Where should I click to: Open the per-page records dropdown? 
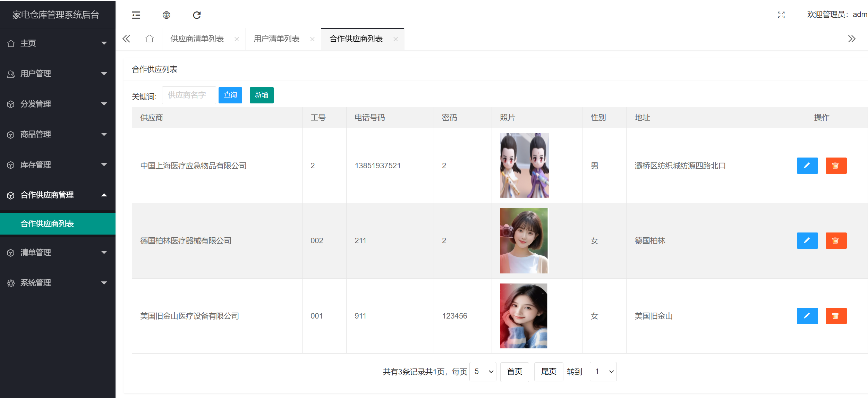[483, 372]
